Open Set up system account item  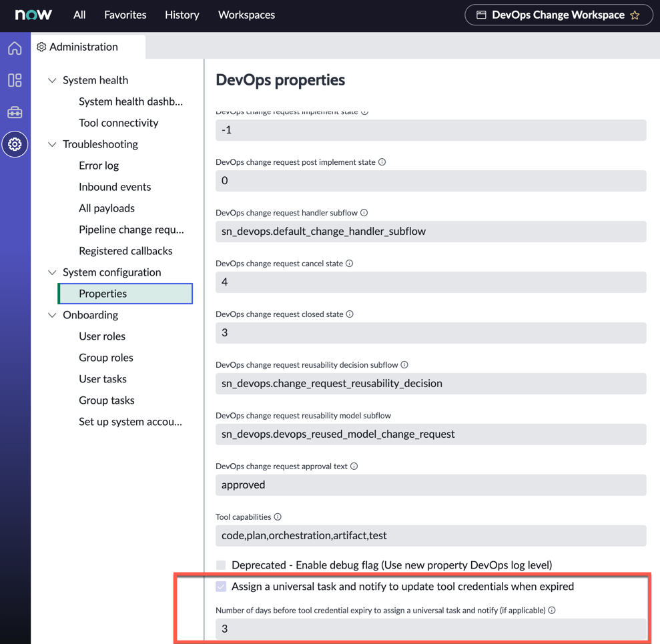point(131,422)
